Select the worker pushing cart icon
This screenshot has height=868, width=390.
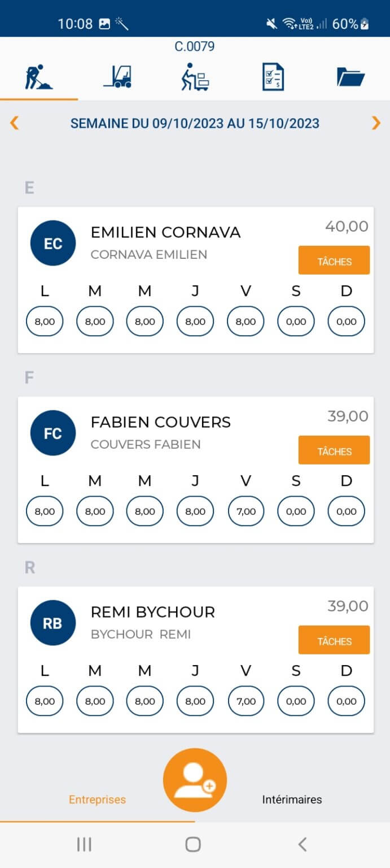point(195,77)
